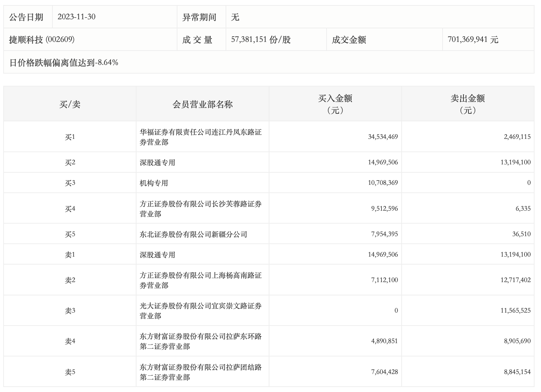
Task: Select the 机构专用 row name
Action: pos(154,183)
